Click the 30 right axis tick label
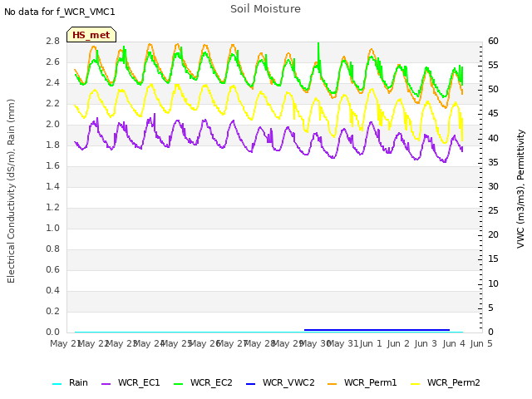Image resolution: width=532 pixels, height=399 pixels. coord(493,186)
